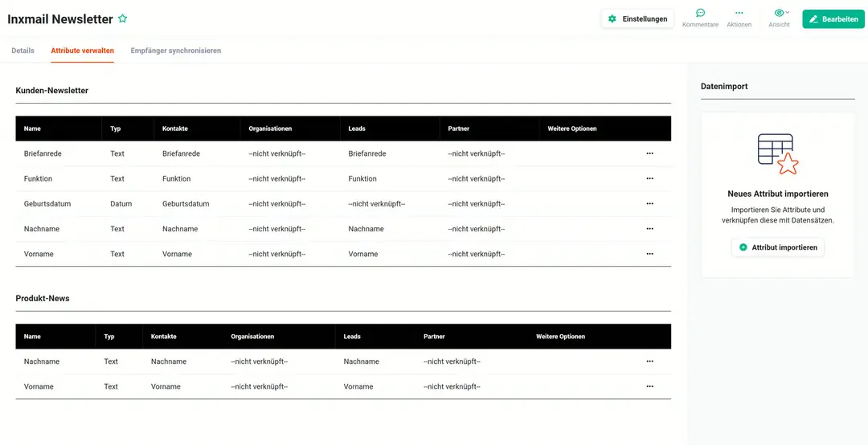
Task: Switch to the Details tab
Action: 23,51
